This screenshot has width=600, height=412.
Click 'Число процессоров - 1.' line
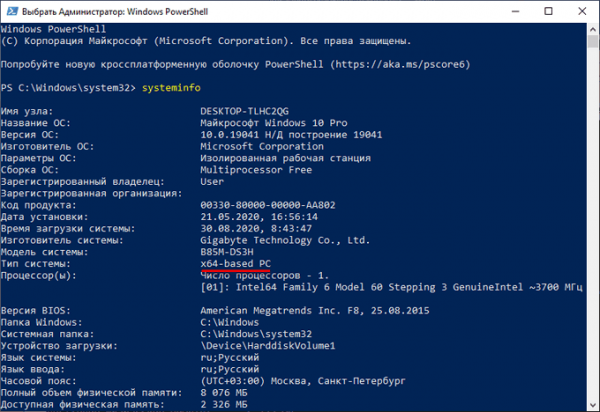tap(264, 275)
